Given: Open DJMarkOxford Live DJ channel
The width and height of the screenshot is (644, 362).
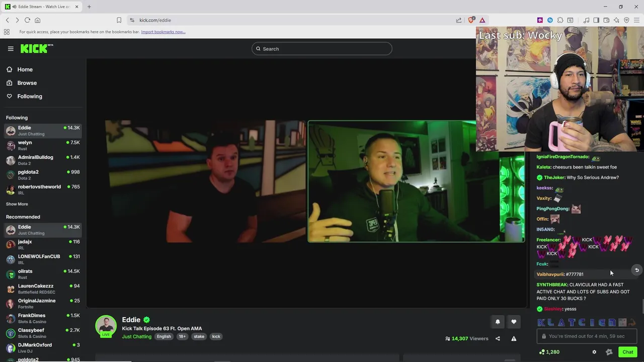Looking at the screenshot, I should (x=43, y=347).
